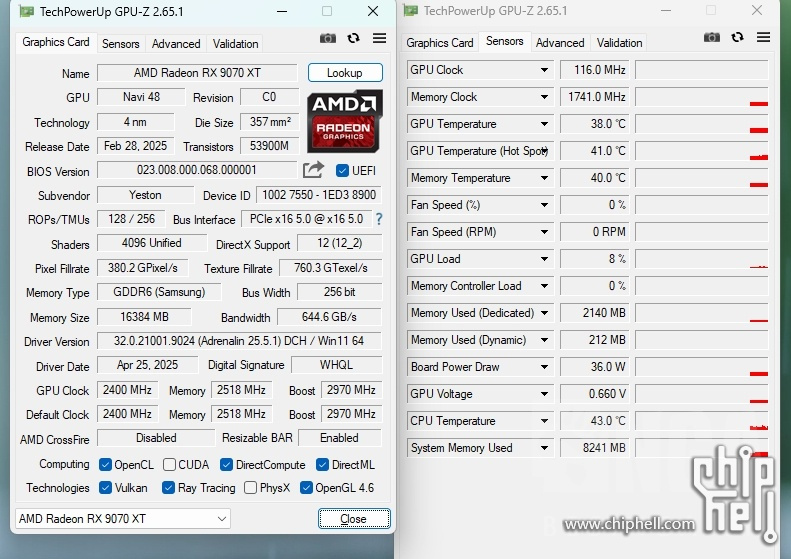The height and width of the screenshot is (559, 791).
Task: Click the Device ID value 1002 7550
Action: 319,195
